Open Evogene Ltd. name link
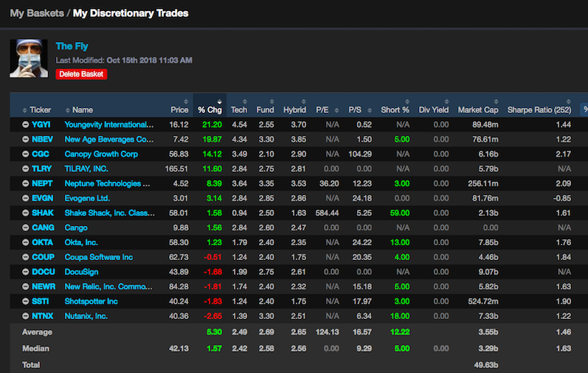The width and height of the screenshot is (588, 373). point(87,198)
